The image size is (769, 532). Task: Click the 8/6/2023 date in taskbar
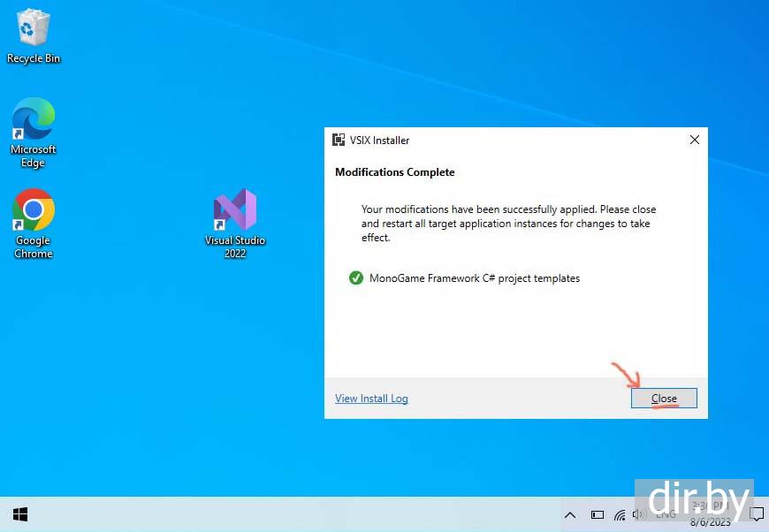[710, 522]
